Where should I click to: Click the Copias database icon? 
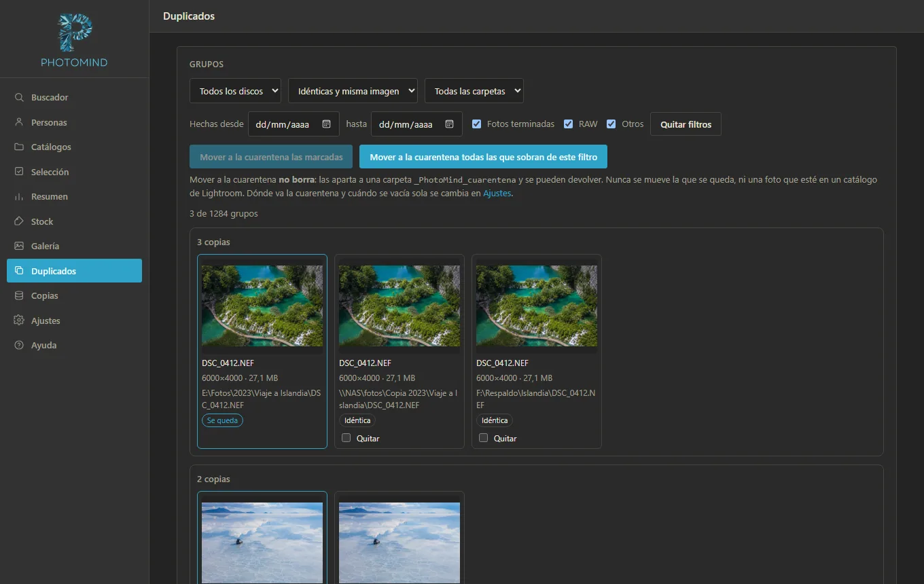pyautogui.click(x=19, y=295)
